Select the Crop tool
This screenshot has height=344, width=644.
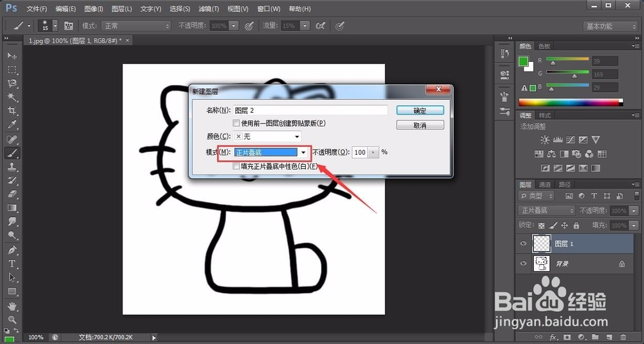(12, 111)
